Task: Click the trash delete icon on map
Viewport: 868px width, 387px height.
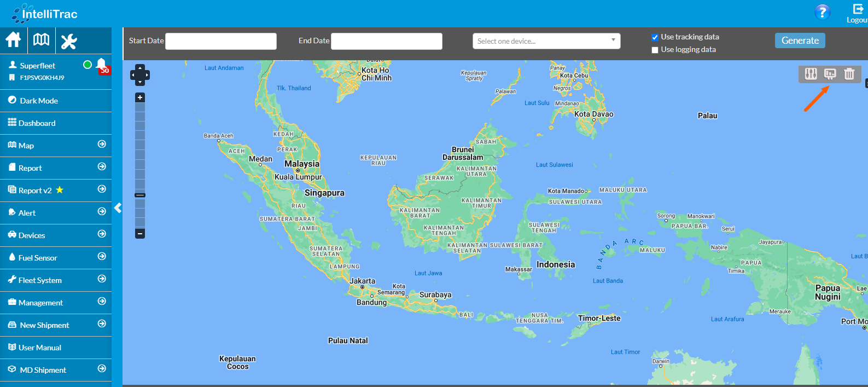Action: pyautogui.click(x=849, y=74)
